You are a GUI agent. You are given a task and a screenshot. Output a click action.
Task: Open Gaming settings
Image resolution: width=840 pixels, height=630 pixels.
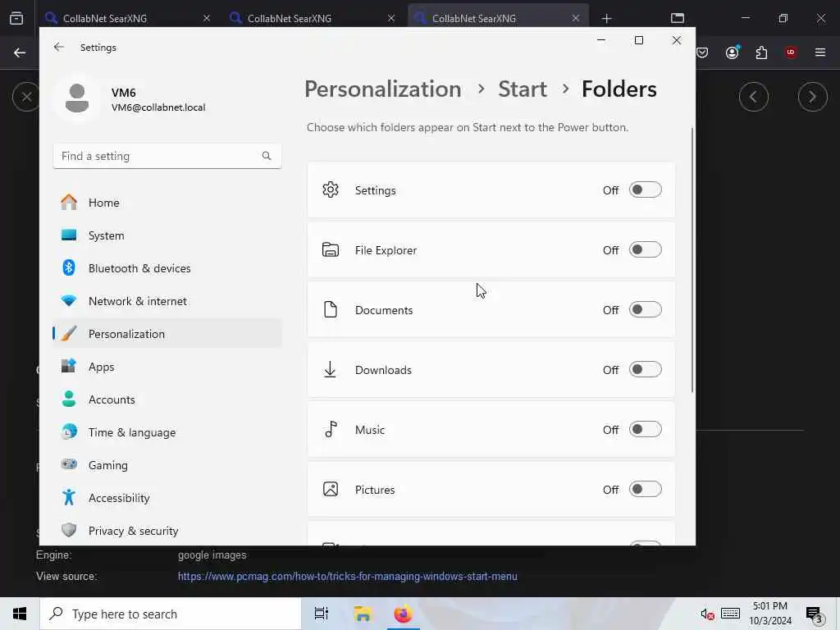167,465
